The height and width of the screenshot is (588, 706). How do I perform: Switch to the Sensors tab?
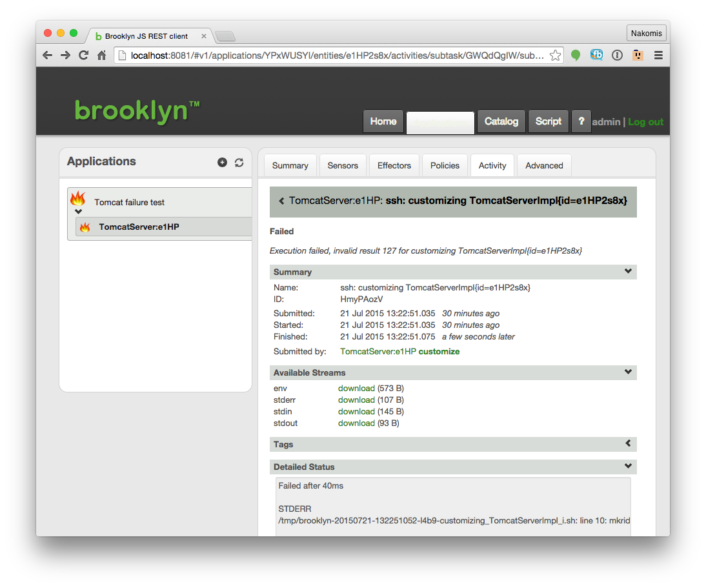coord(343,166)
